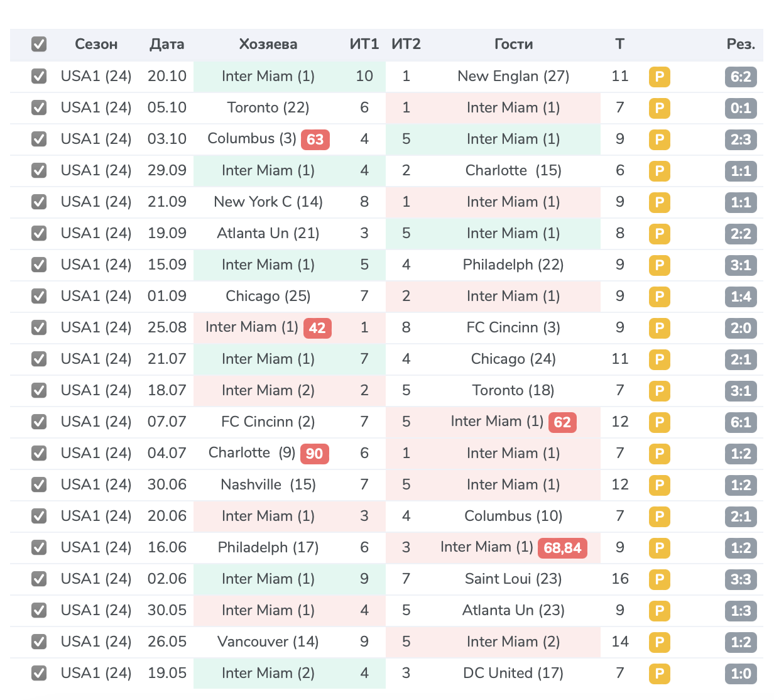Uncheck the 29.09 match checkbox

[39, 170]
